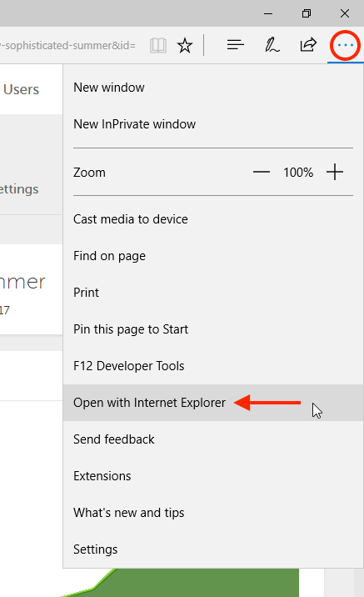Open a New InPrivate window
This screenshot has width=364, height=597.
(x=213, y=124)
